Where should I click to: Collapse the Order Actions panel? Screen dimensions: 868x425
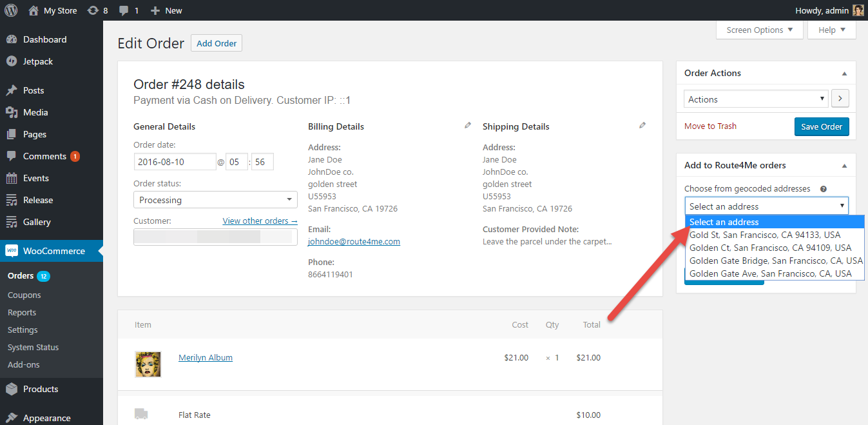844,74
